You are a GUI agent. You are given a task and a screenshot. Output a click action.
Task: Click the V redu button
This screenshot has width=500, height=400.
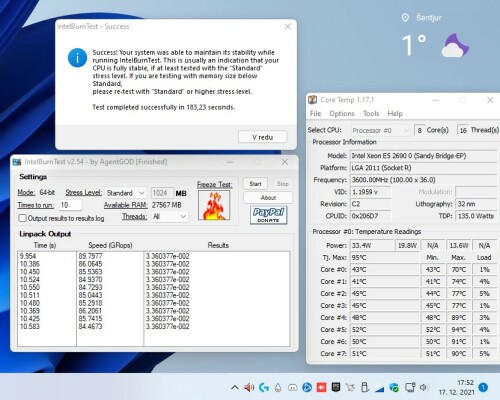[262, 137]
